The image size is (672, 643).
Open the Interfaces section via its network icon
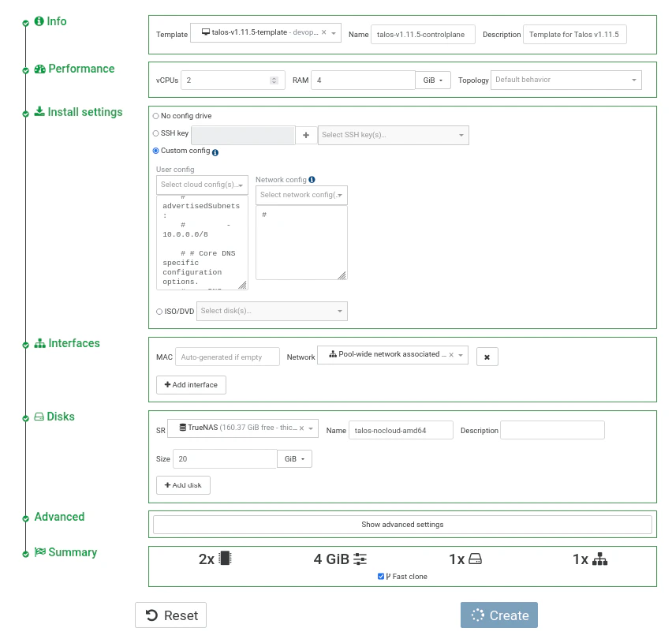(38, 343)
